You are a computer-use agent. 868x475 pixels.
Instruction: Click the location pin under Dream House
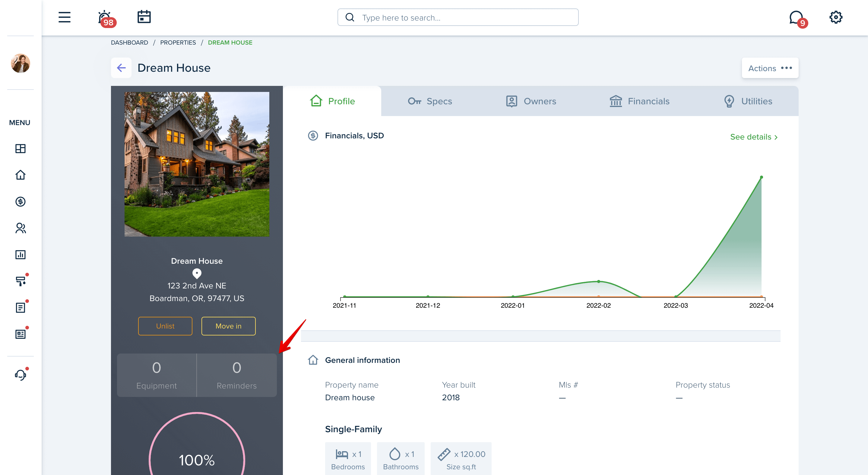coord(197,274)
